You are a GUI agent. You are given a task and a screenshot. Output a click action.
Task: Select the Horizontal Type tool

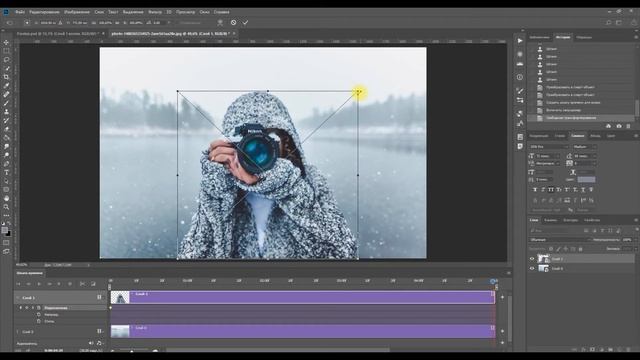[x=6, y=172]
